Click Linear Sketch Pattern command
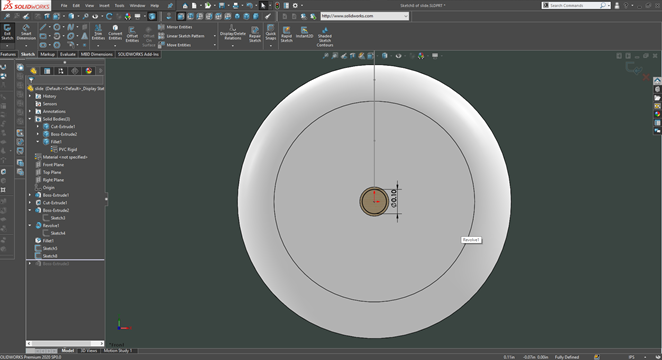 (x=182, y=36)
